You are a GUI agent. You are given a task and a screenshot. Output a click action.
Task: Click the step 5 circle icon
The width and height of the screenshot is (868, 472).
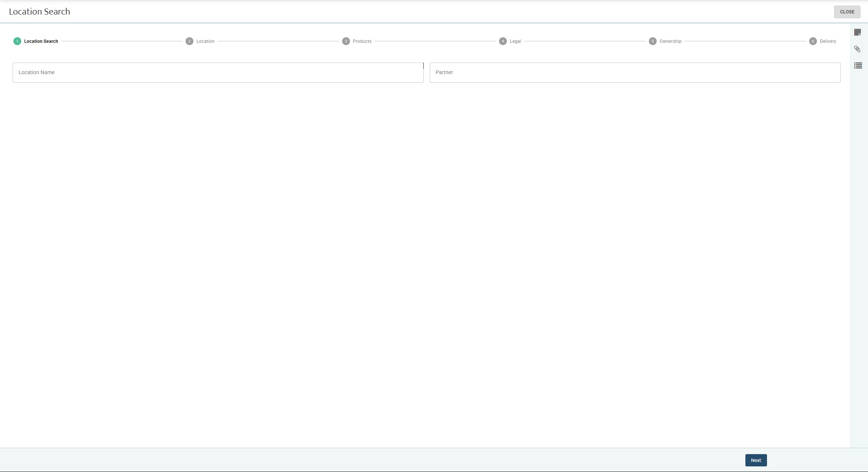point(653,41)
